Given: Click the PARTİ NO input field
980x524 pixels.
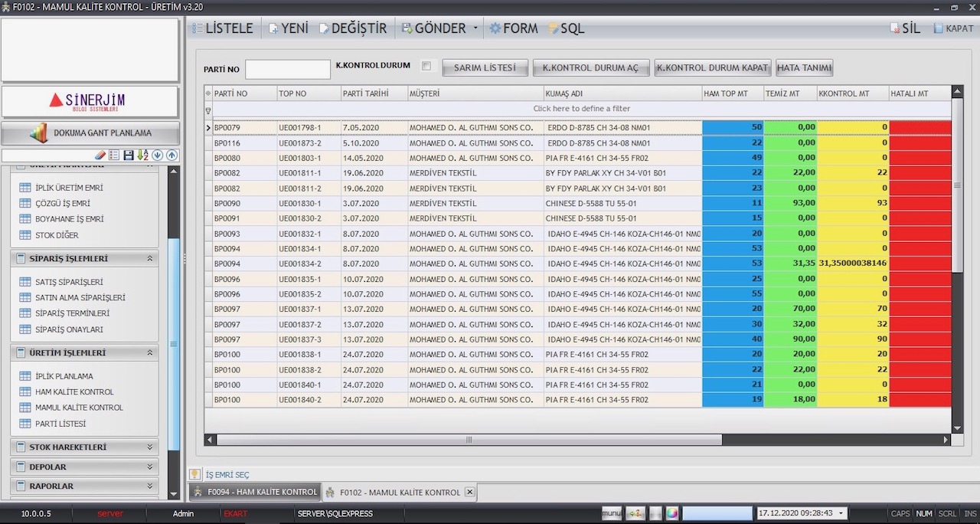Looking at the screenshot, I should pos(288,69).
